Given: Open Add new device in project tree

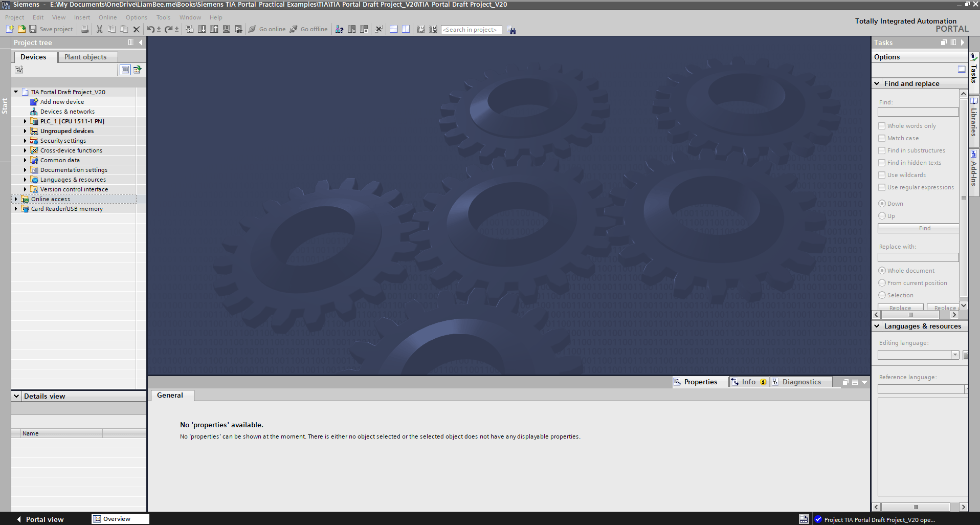Looking at the screenshot, I should [62, 102].
